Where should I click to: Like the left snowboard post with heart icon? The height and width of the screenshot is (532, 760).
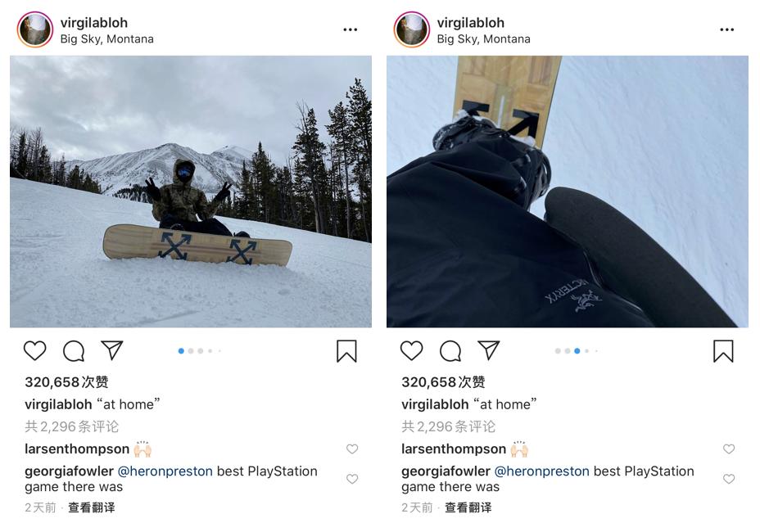tap(35, 351)
